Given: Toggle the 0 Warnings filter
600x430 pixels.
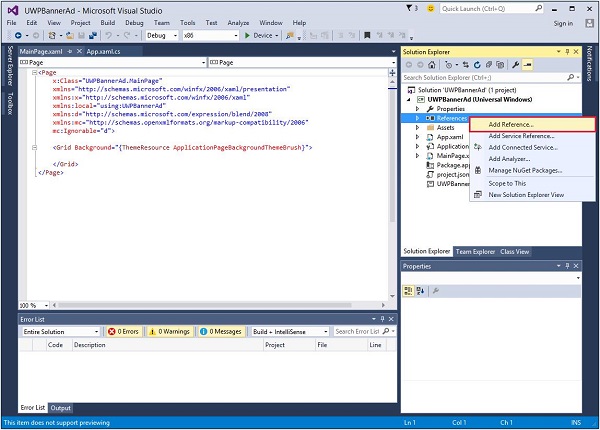Looking at the screenshot, I should pos(169,331).
